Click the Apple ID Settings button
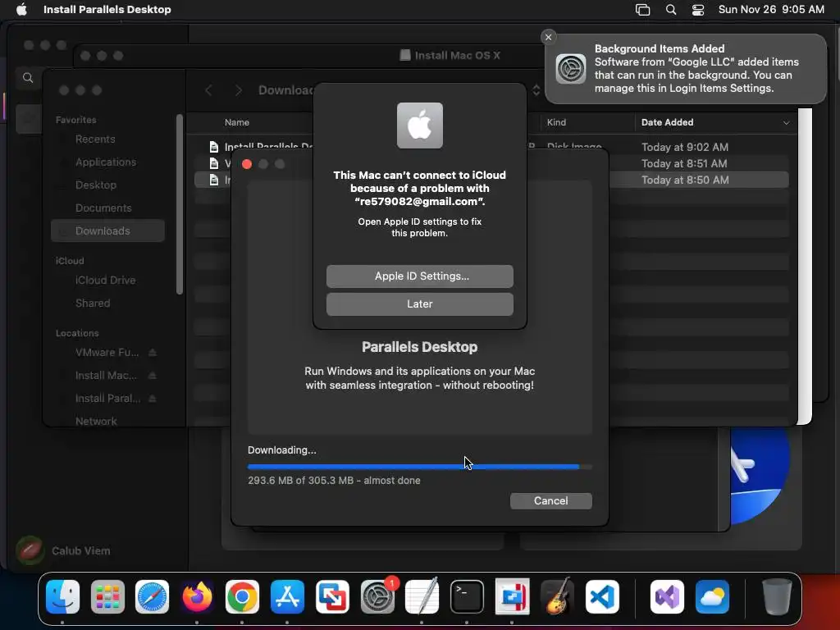Screen dimensions: 840x630 click(419, 276)
